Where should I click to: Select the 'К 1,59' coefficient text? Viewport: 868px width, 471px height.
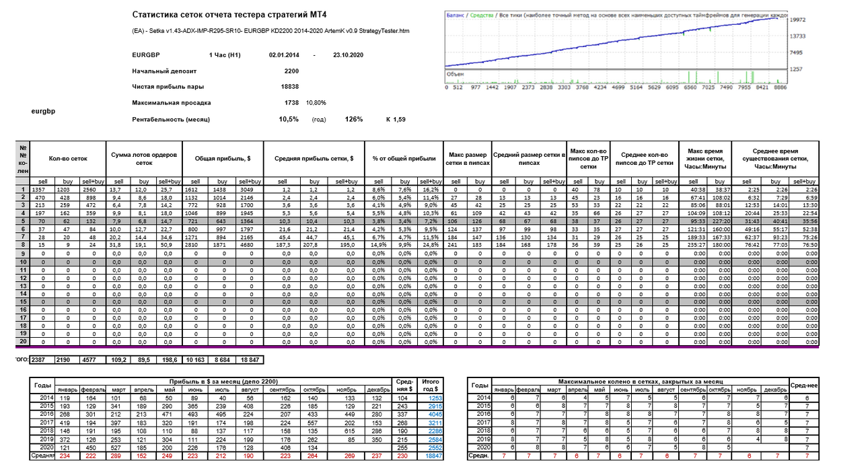[396, 119]
